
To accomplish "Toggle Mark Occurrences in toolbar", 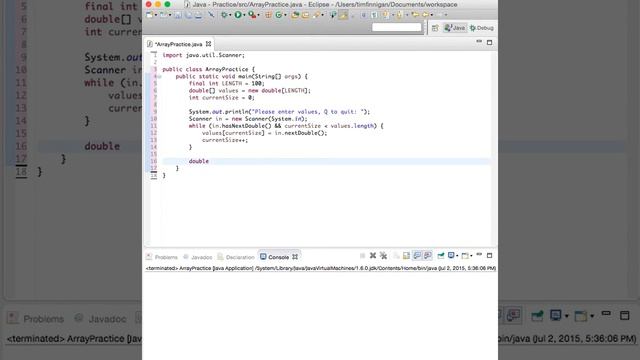I will click(x=333, y=15).
